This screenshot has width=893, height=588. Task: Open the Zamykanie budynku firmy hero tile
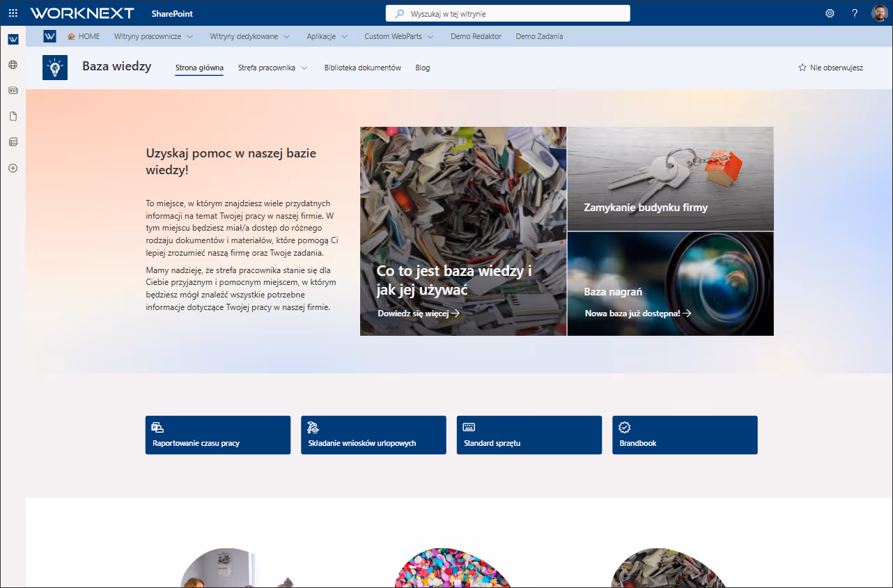coord(670,178)
